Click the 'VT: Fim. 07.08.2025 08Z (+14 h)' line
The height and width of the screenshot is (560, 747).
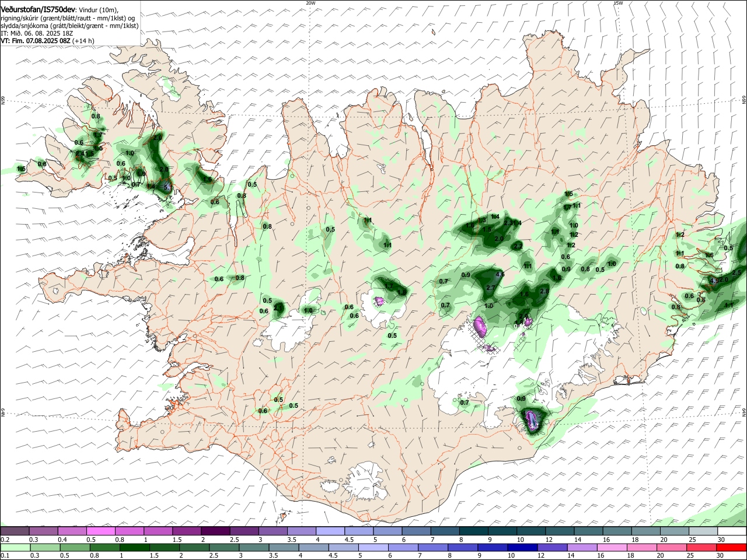point(47,41)
